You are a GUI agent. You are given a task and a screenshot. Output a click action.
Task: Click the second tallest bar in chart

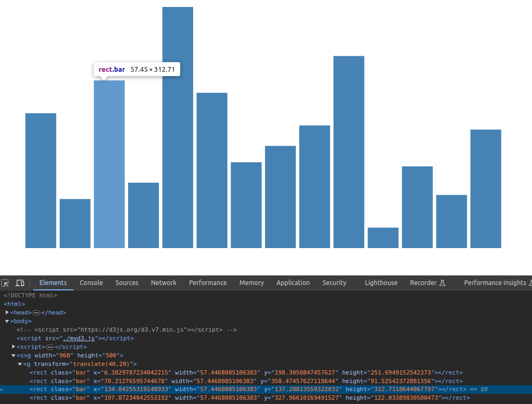pyautogui.click(x=349, y=152)
